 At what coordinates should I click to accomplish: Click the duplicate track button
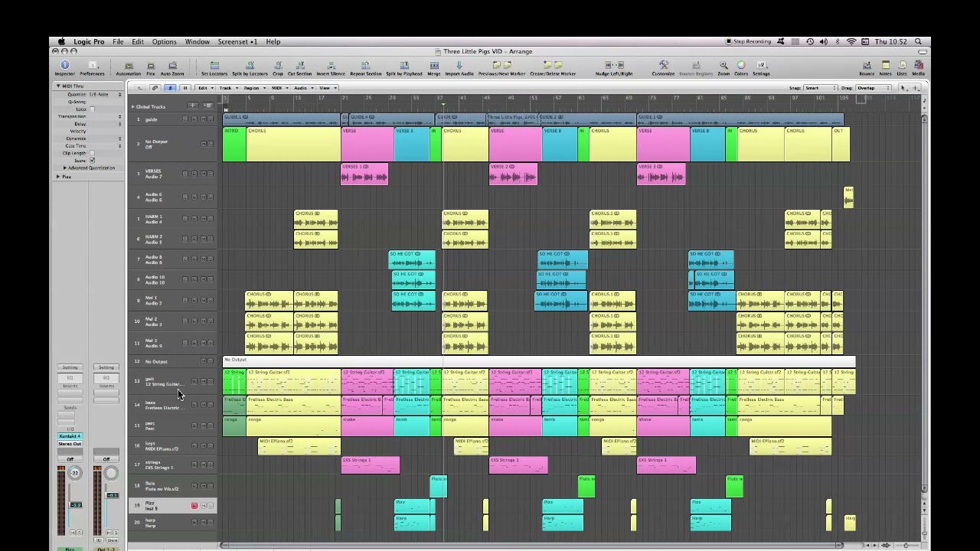[207, 106]
